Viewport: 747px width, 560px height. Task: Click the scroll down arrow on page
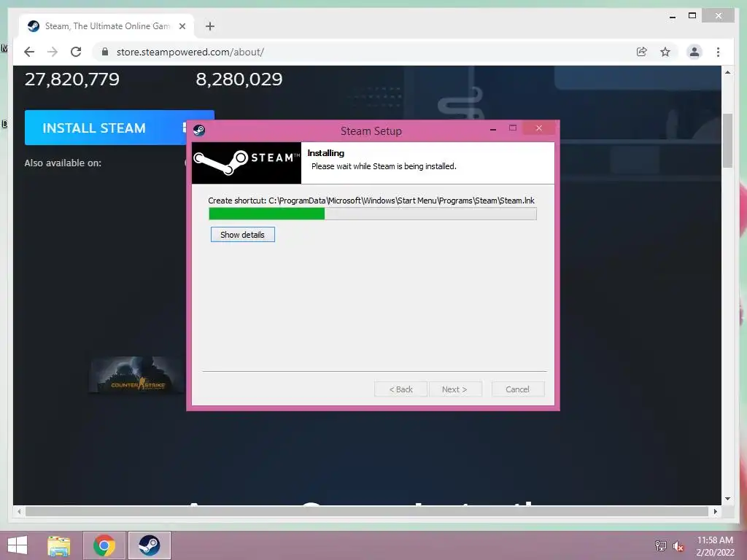click(x=727, y=499)
